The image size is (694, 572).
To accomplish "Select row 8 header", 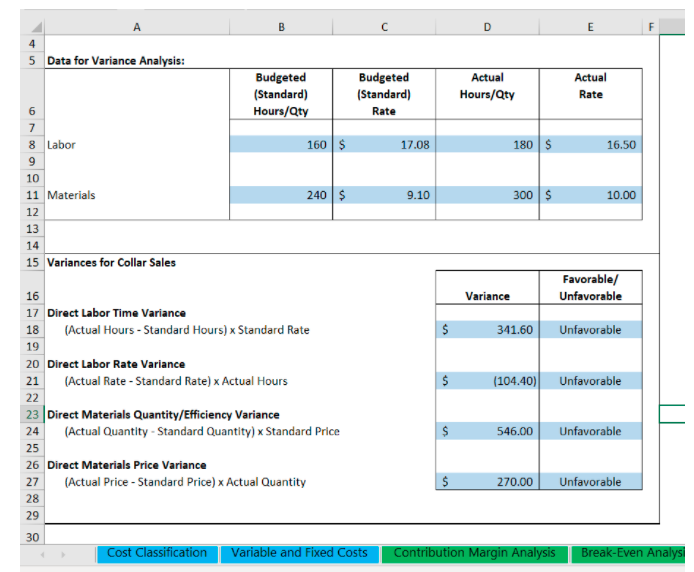I will [x=32, y=145].
